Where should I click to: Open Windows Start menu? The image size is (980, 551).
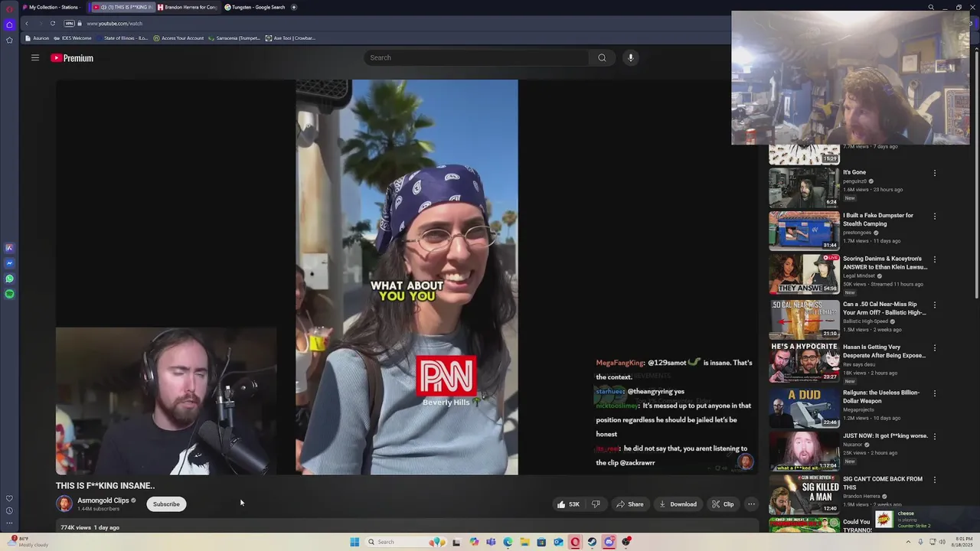pos(354,542)
